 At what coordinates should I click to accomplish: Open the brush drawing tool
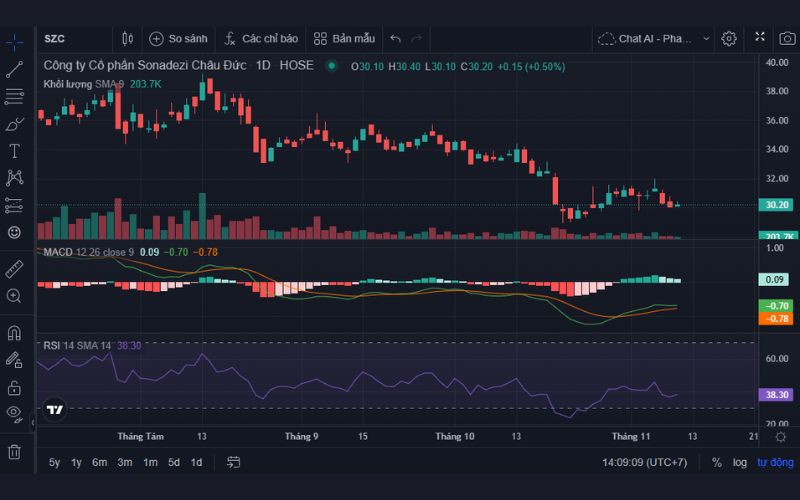pos(14,124)
